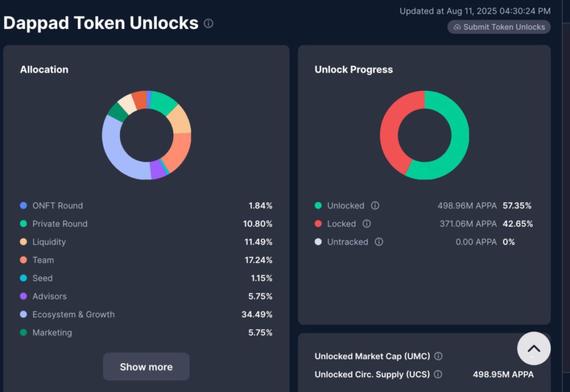Viewport: 570px width, 392px height.
Task: Click info icon next to Locked label
Action: (367, 224)
